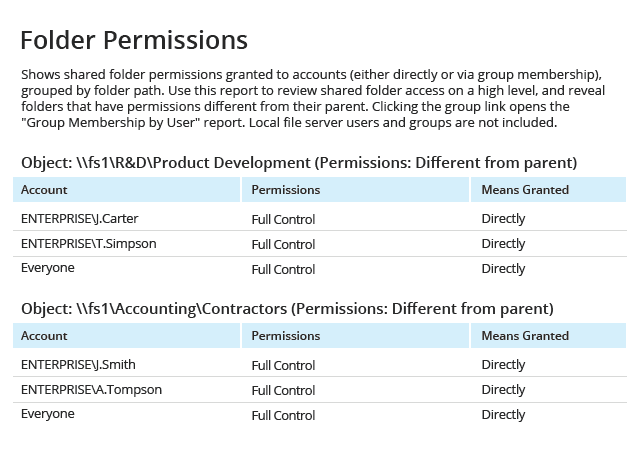Click the Folder Permissions report title

pos(133,41)
